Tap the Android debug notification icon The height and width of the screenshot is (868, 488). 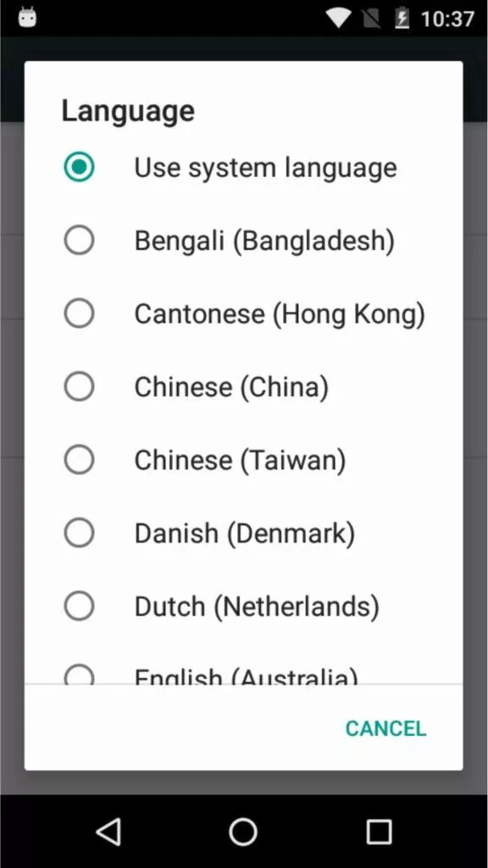click(27, 18)
